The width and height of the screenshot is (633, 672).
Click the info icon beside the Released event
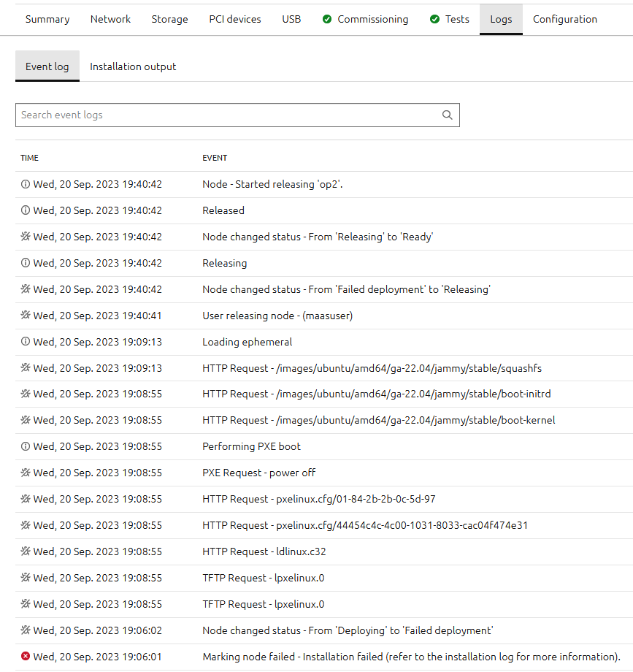(26, 210)
